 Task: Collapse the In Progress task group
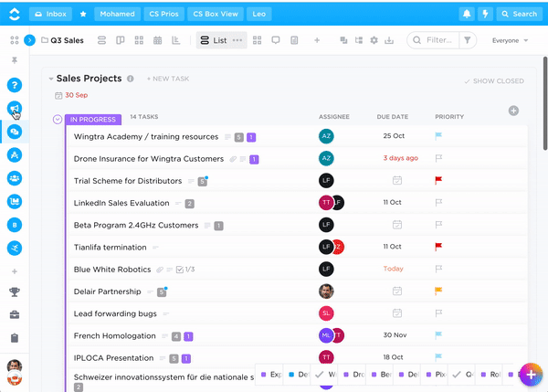[x=58, y=119]
